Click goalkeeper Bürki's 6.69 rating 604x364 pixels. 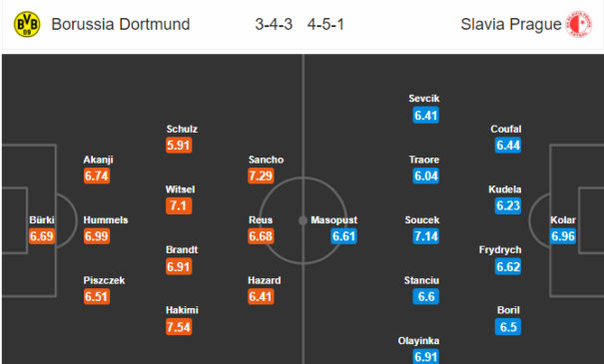point(42,236)
